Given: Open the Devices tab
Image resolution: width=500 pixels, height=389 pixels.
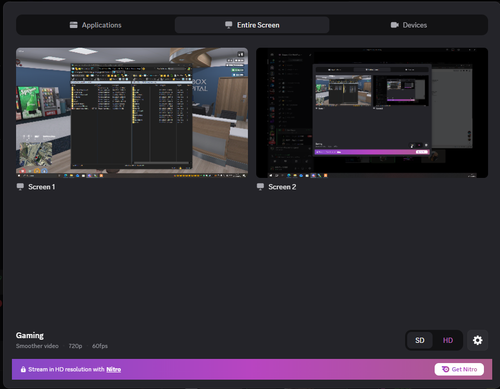Looking at the screenshot, I should pyautogui.click(x=408, y=25).
